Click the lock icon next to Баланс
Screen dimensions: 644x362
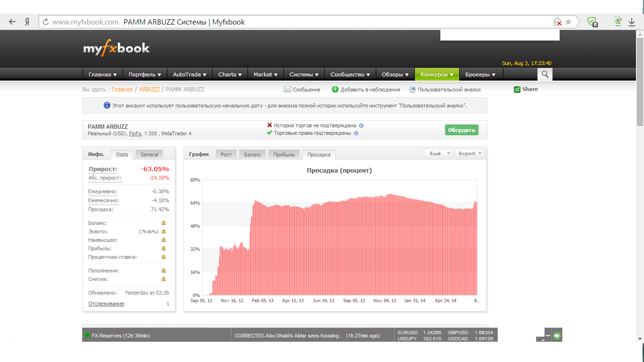pos(164,223)
